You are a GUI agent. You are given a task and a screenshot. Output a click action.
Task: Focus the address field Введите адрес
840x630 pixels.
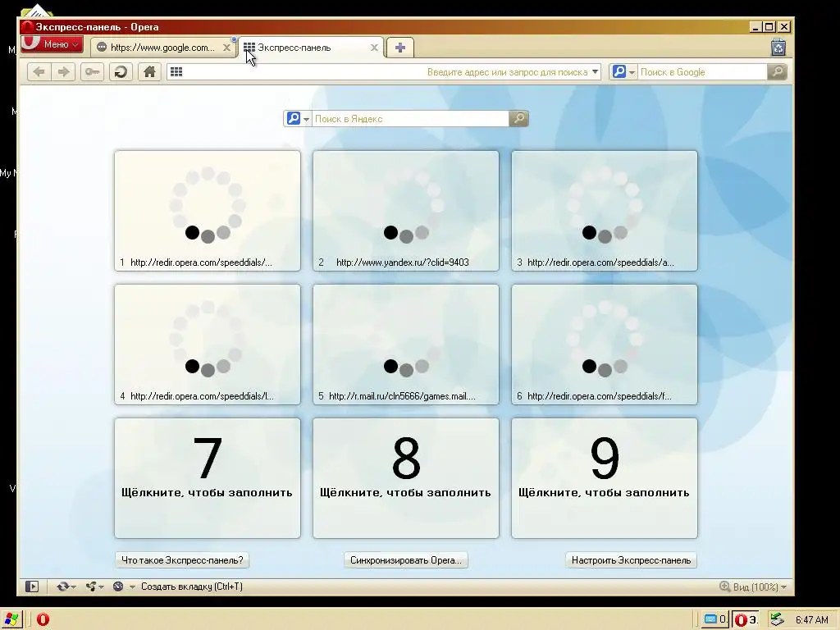385,72
